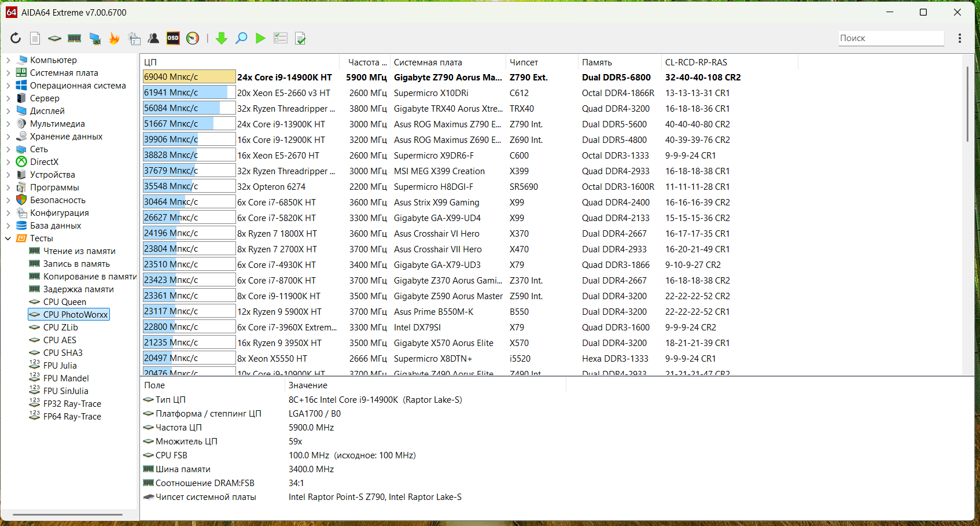980x526 pixels.
Task: Open the FPU Mandel benchmark
Action: (66, 378)
